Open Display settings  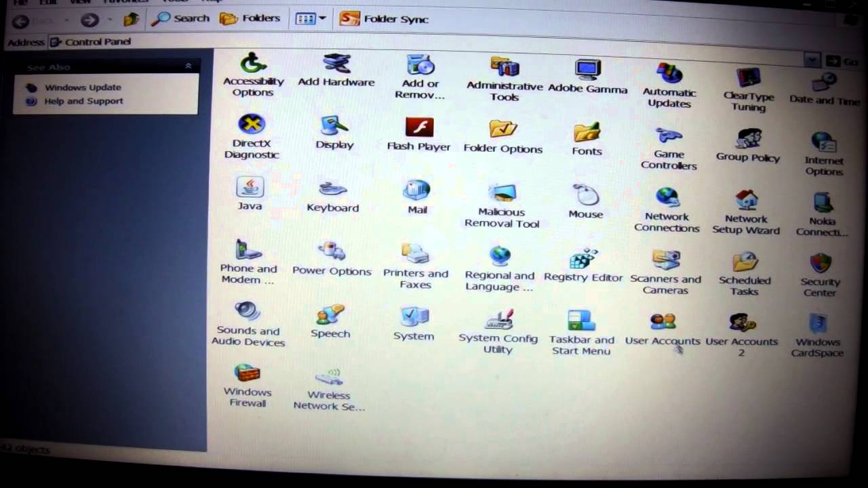point(334,133)
